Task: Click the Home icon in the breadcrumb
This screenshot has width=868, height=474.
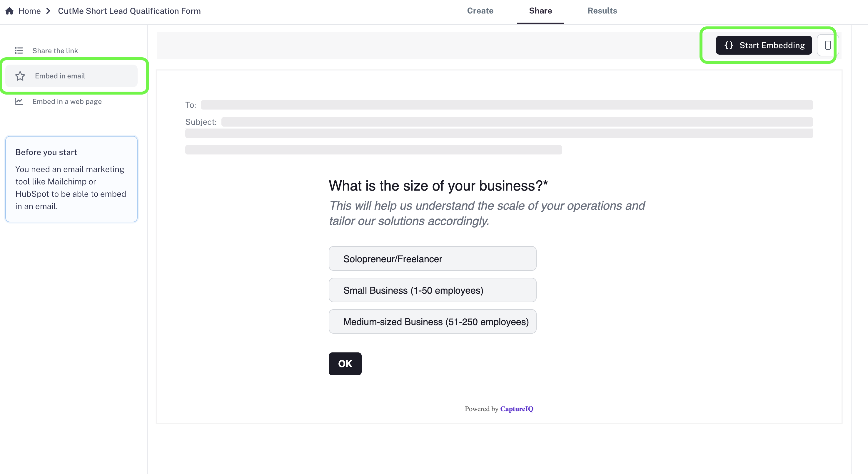Action: point(9,11)
